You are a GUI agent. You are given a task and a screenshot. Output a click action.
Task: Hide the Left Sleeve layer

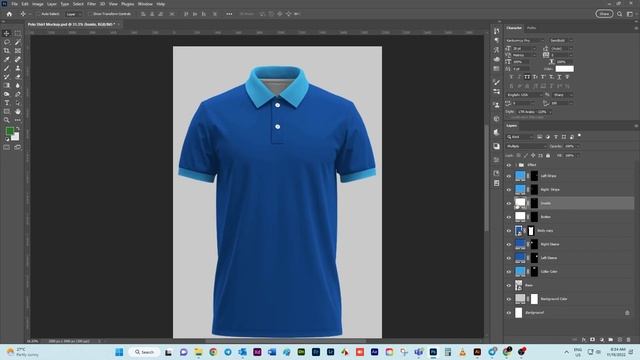point(509,258)
